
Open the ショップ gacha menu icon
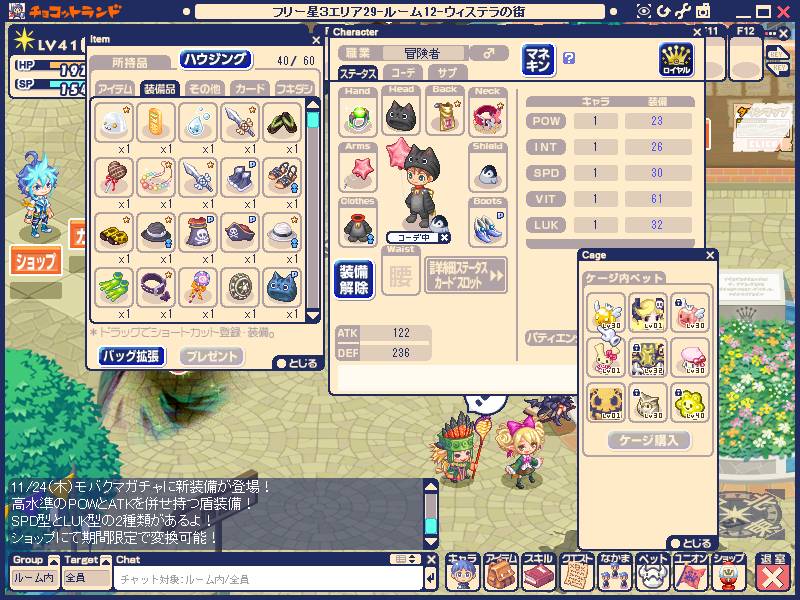tap(729, 572)
